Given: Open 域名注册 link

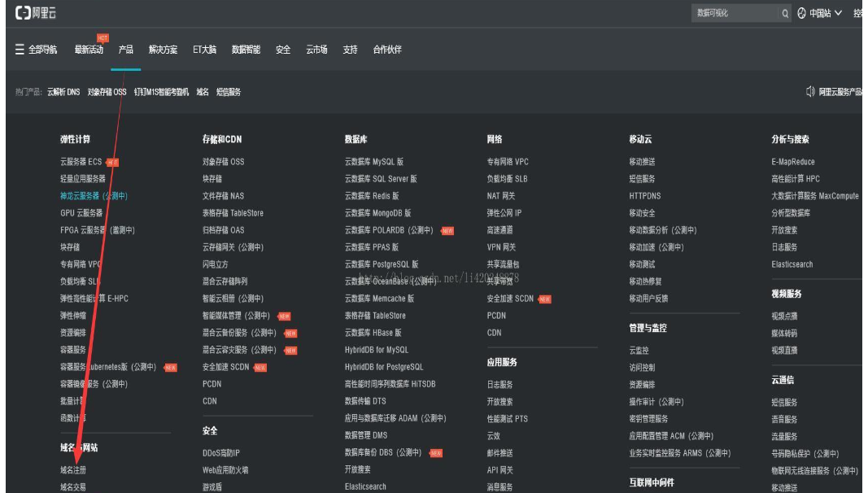Looking at the screenshot, I should pyautogui.click(x=73, y=469).
